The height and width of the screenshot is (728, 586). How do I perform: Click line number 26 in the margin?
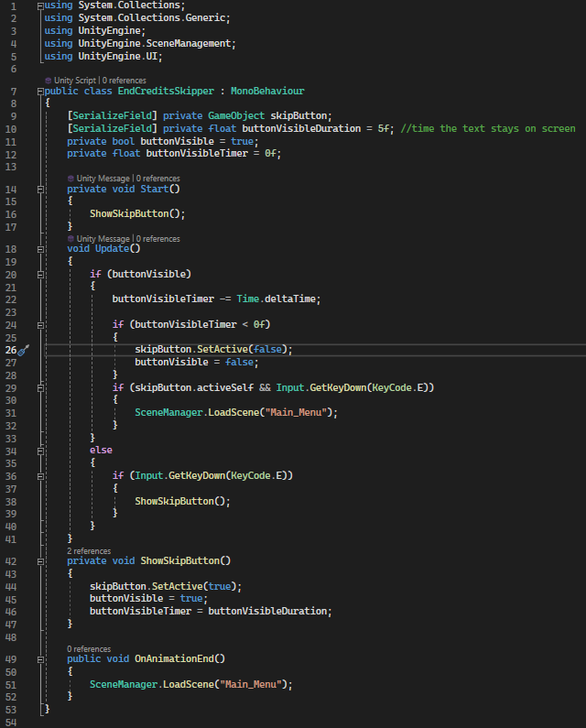[11, 350]
